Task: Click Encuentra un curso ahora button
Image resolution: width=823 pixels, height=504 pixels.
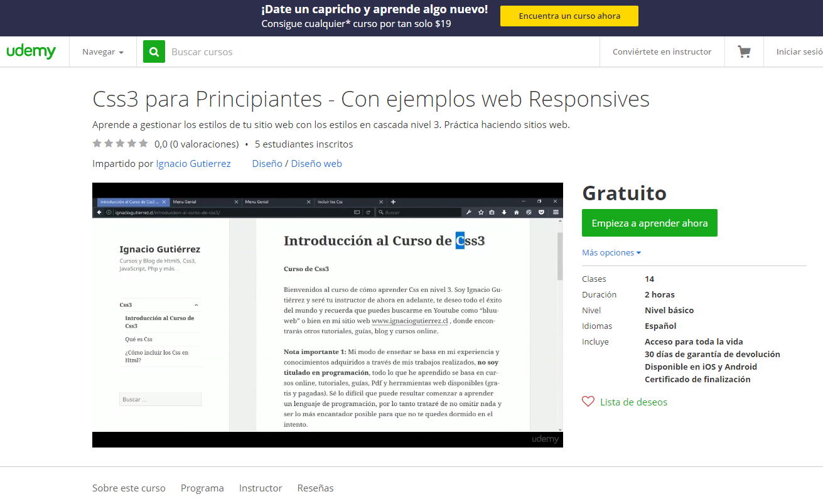Action: click(x=569, y=16)
